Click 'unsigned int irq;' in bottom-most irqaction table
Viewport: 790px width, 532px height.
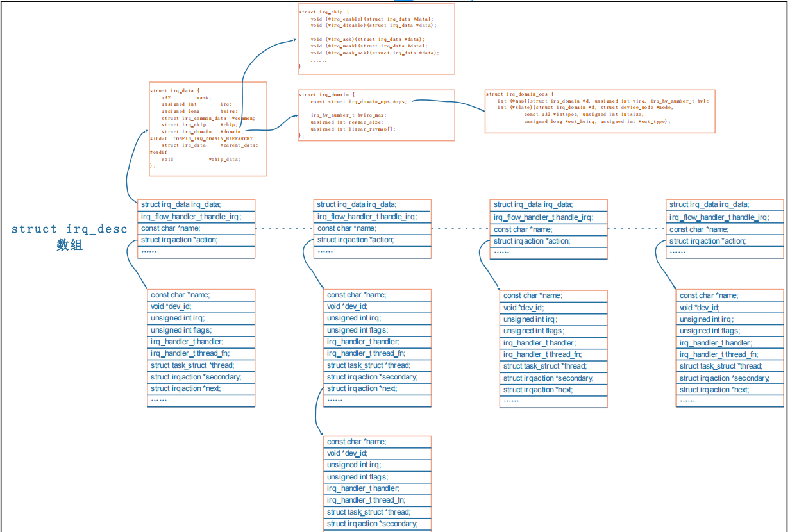tap(378, 465)
